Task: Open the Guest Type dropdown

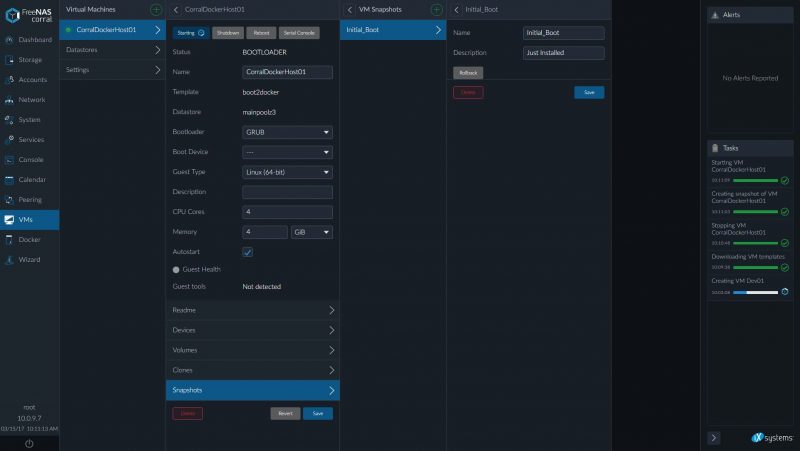Action: pyautogui.click(x=287, y=172)
